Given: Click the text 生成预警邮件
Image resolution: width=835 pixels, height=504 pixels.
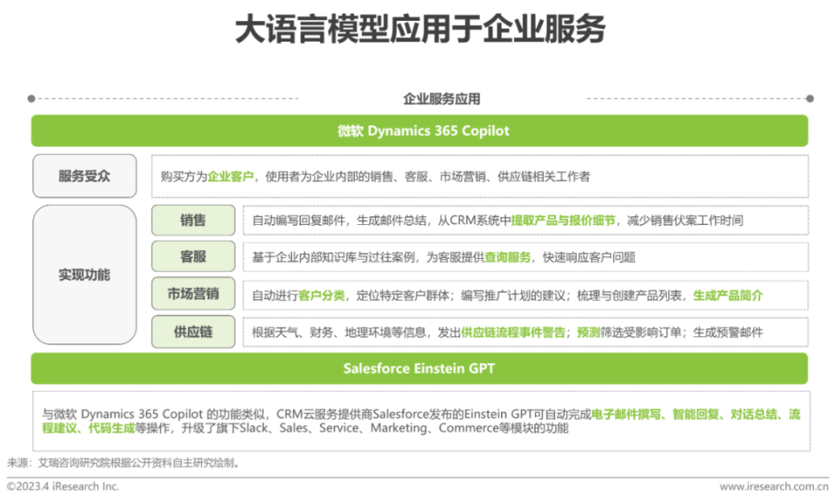Looking at the screenshot, I should pyautogui.click(x=728, y=333).
